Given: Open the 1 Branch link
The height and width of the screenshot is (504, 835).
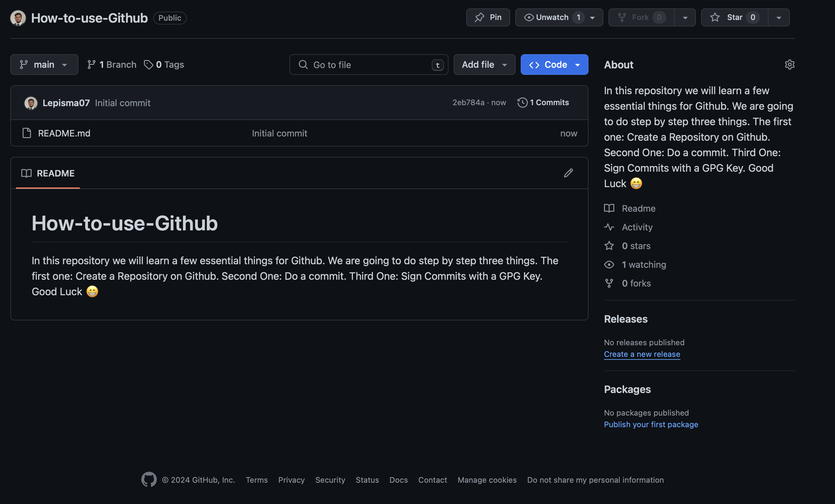Looking at the screenshot, I should 112,65.
